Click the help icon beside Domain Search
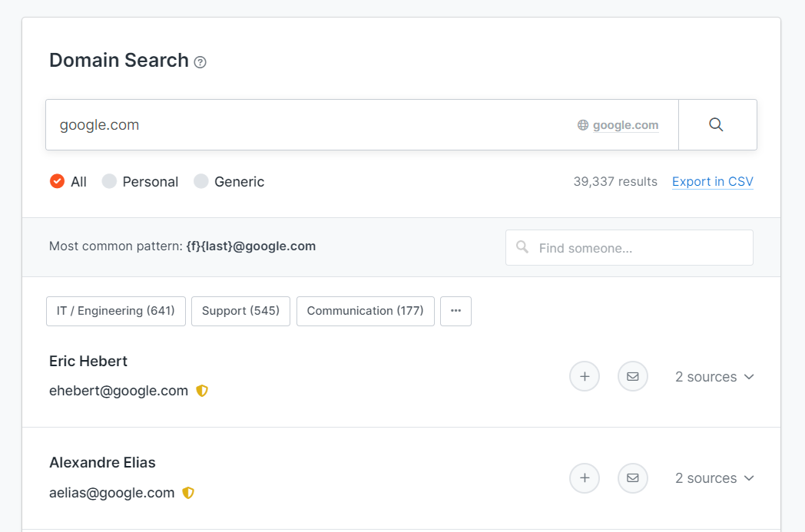The height and width of the screenshot is (532, 805). [x=200, y=62]
